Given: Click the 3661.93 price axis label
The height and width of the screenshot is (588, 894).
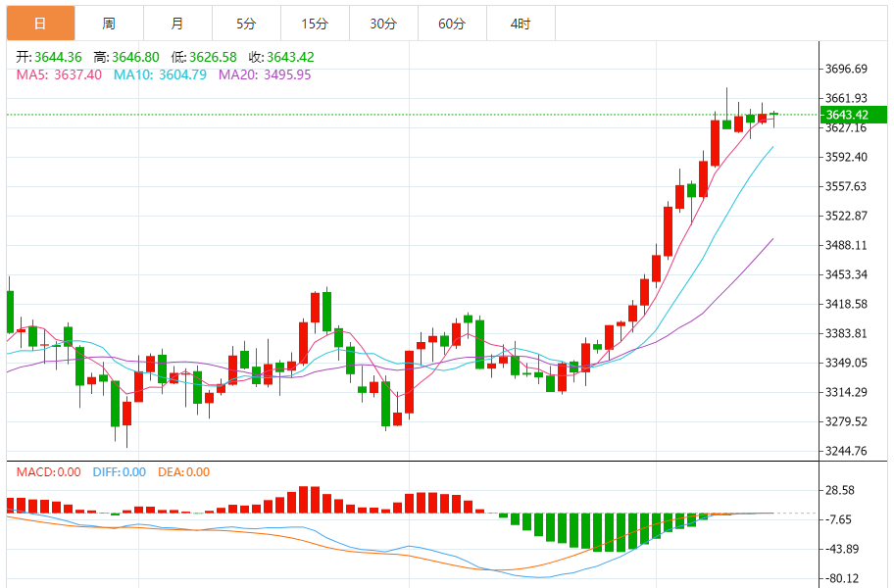Looking at the screenshot, I should pyautogui.click(x=846, y=98).
